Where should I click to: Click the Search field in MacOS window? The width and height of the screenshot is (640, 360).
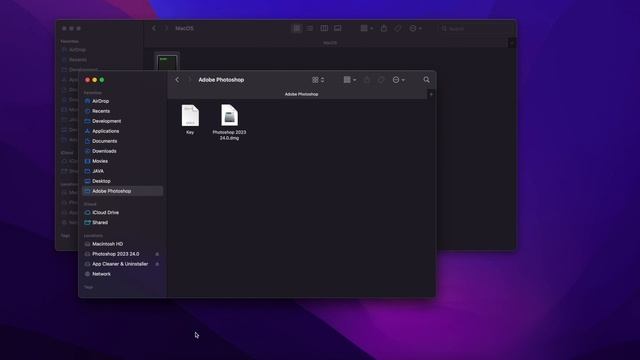[476, 29]
